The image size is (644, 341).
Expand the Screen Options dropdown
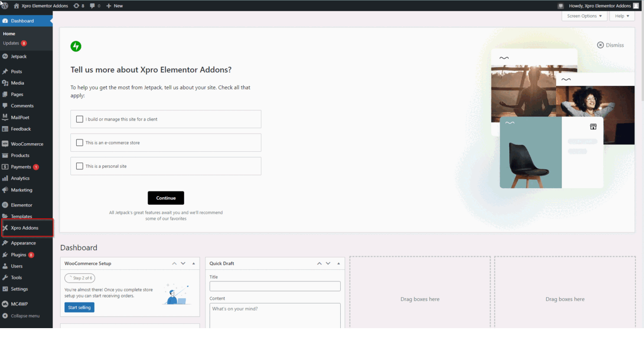tap(584, 16)
